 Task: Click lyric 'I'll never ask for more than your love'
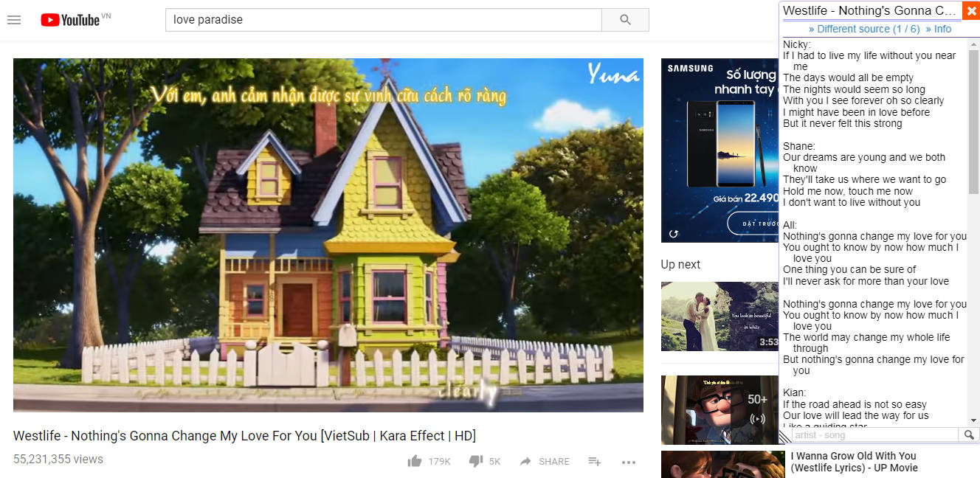pos(866,281)
